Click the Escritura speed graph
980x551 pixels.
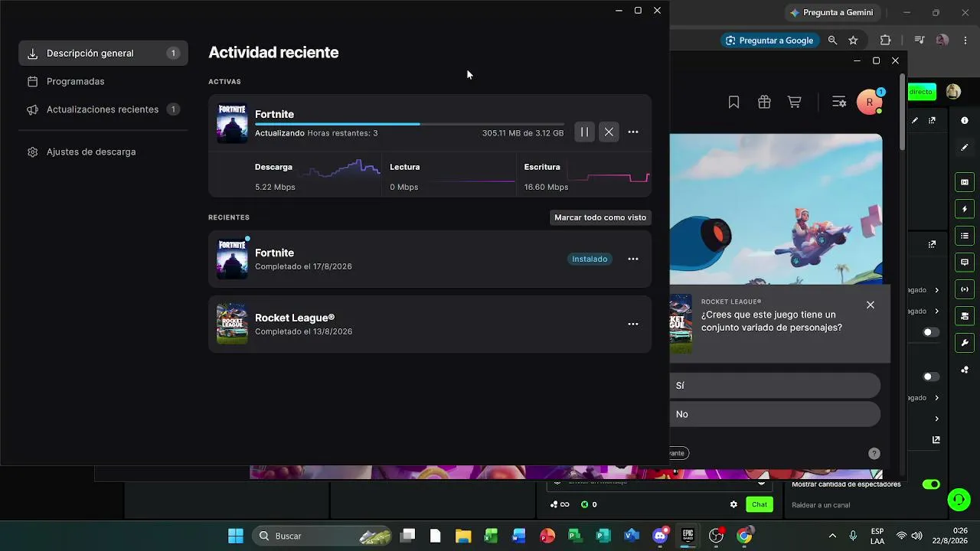click(609, 176)
